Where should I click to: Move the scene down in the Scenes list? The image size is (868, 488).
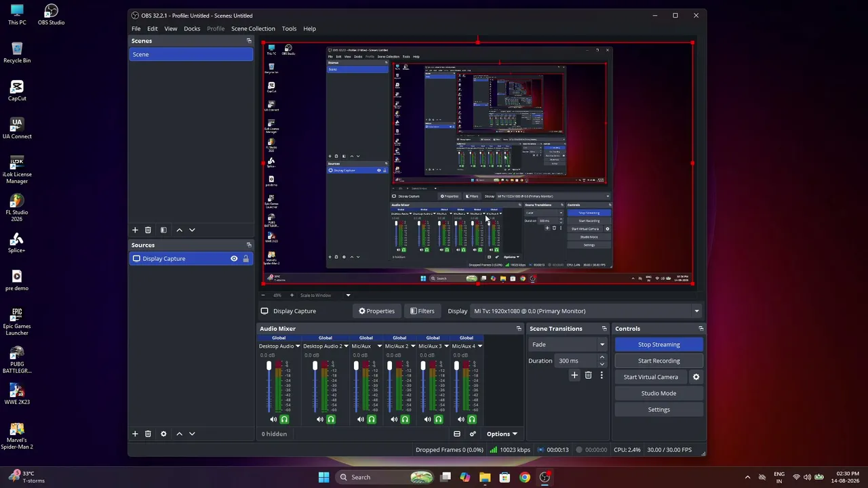click(x=192, y=230)
